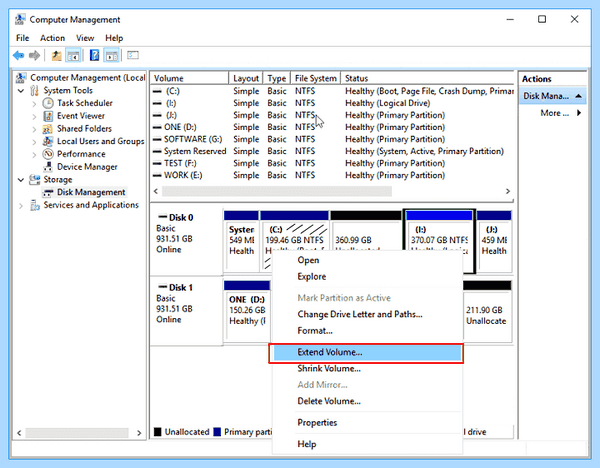Select the SOFTWARE (G:) volume row
This screenshot has height=468, width=600.
[x=332, y=139]
